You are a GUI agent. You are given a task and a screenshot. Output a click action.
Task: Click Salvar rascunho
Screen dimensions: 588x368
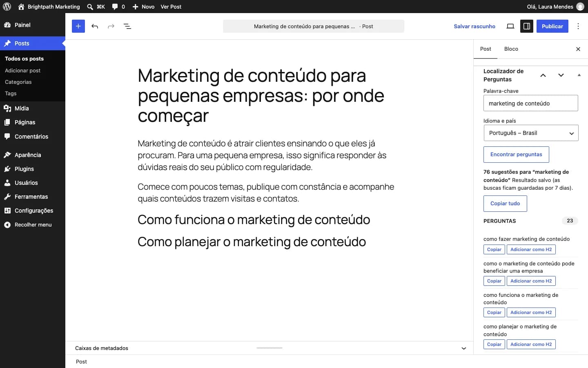pyautogui.click(x=474, y=26)
